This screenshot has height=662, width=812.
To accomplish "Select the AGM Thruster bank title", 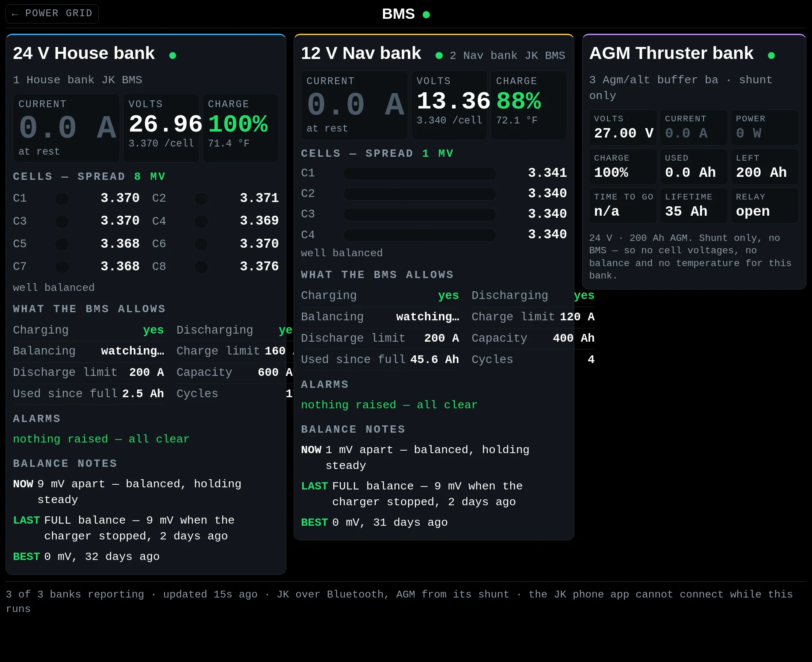I will point(671,53).
